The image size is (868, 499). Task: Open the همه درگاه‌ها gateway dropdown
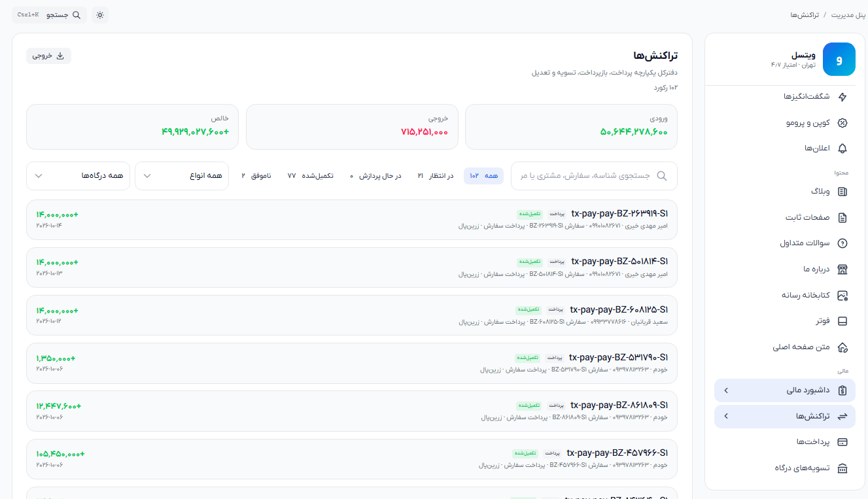tap(78, 176)
